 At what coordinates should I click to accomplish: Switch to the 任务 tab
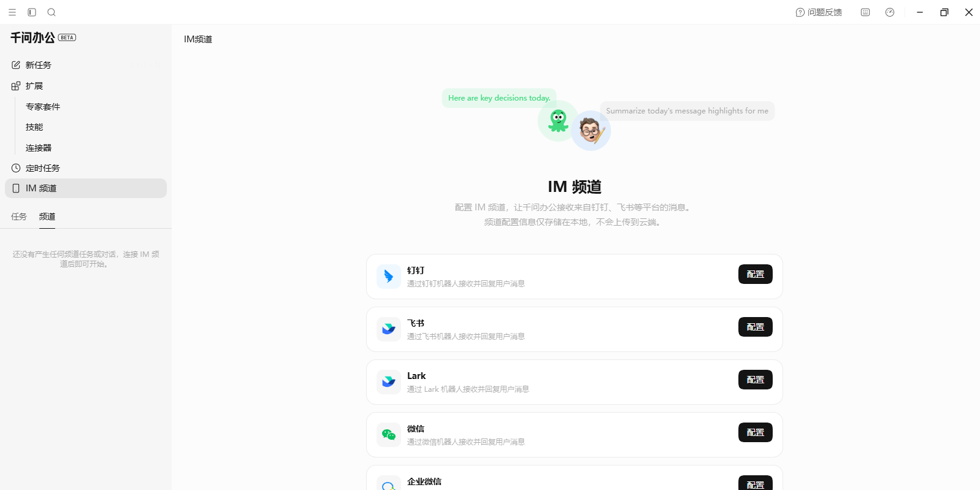19,216
